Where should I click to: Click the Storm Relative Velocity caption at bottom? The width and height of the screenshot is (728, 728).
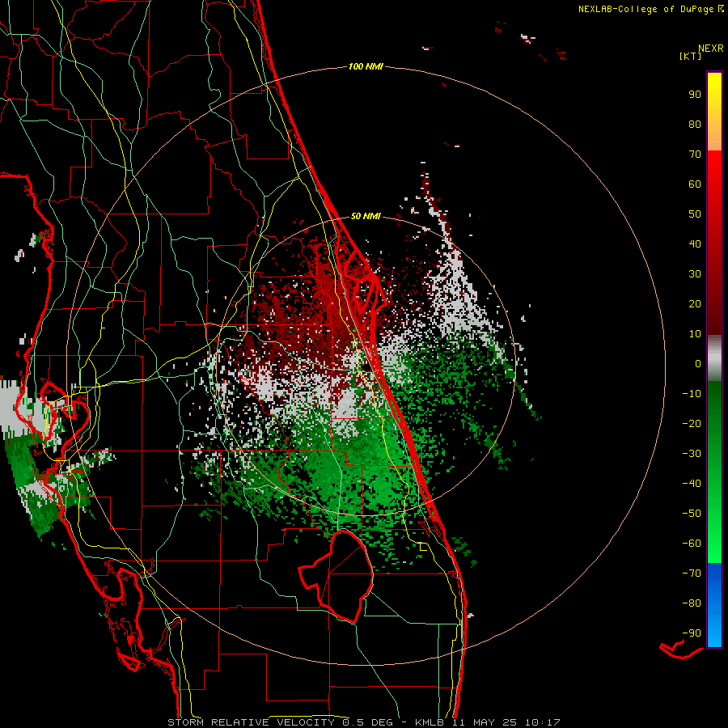363,722
